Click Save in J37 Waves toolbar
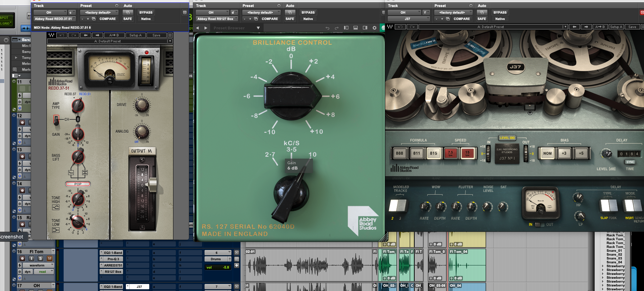 tap(632, 27)
